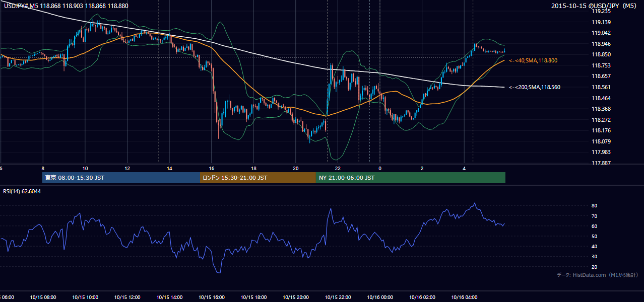Screen dimensions: 644x302
Task: Click price axis value 119.042
Action: (x=601, y=33)
